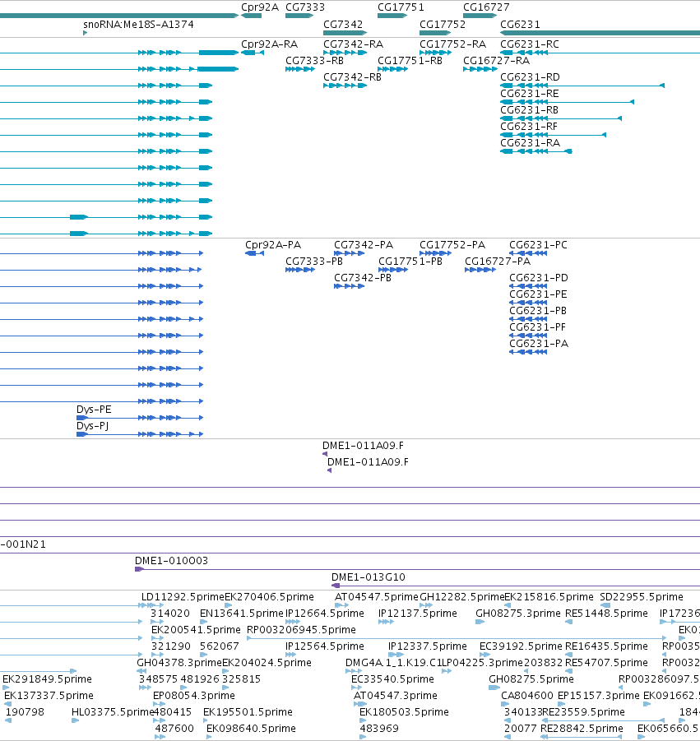This screenshot has width=700, height=741.
Task: Select protein label CG7333-PB
Action: click(314, 262)
